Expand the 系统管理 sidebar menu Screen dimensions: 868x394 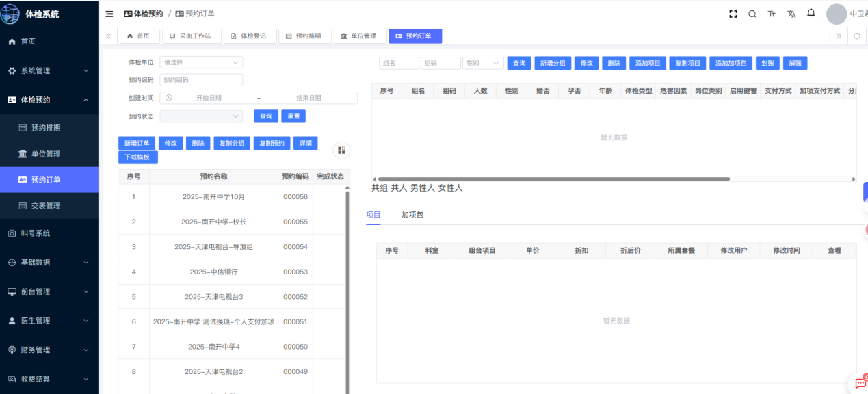click(x=49, y=70)
